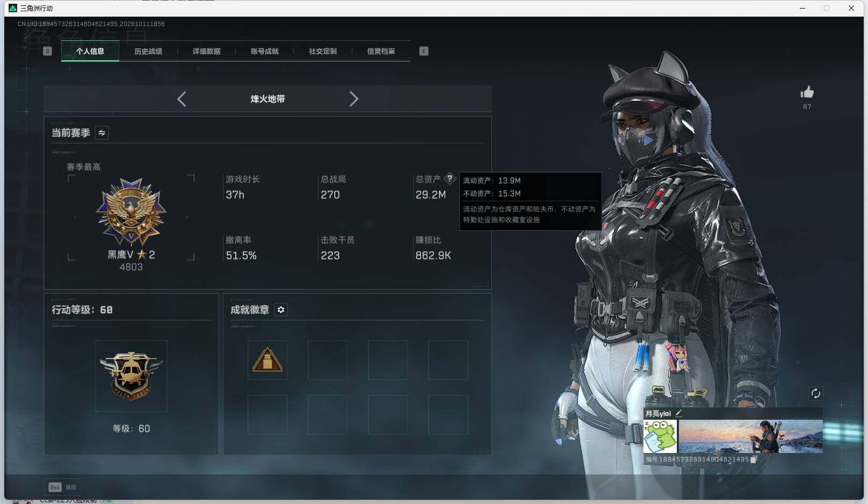Click the profile banner card image

[x=750, y=436]
